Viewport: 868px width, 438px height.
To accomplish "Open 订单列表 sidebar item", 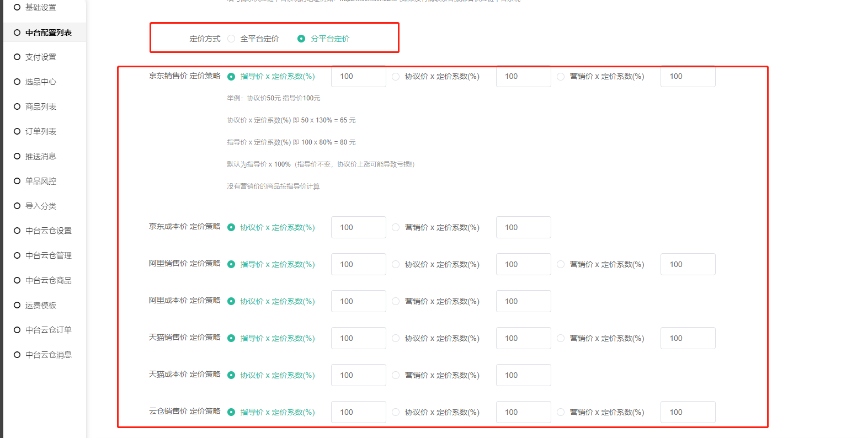I will (x=40, y=131).
